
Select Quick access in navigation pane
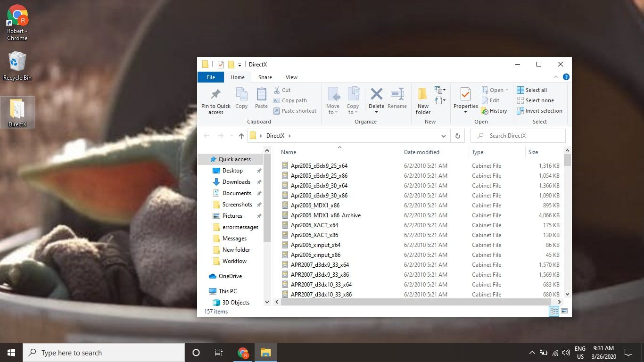(230, 159)
